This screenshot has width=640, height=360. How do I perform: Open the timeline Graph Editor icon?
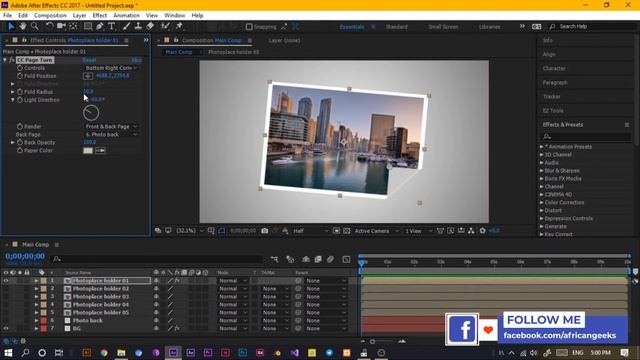[346, 259]
